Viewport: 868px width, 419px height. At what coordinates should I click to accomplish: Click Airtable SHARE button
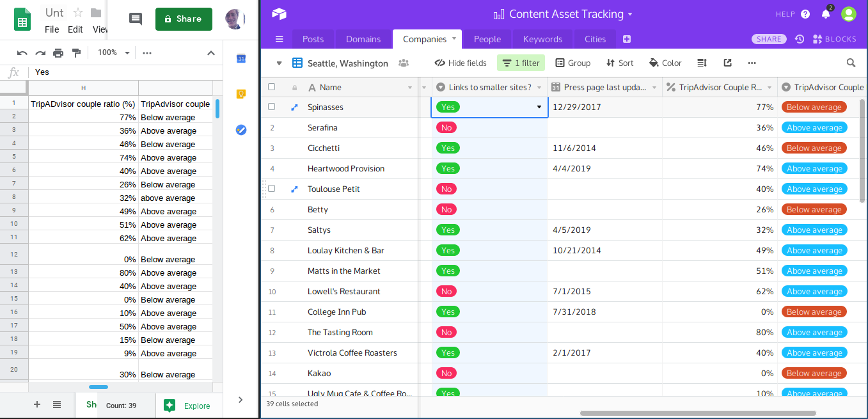(769, 39)
